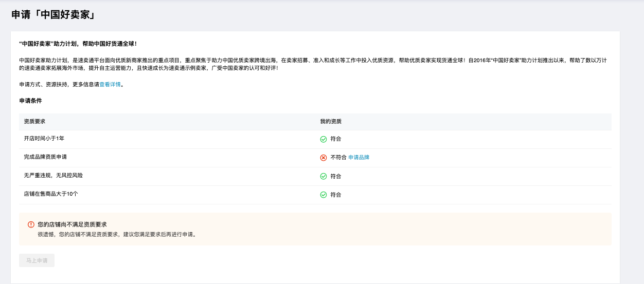
Task: Select the 完成品牌资质申请 requirement row
Action: tap(315, 158)
